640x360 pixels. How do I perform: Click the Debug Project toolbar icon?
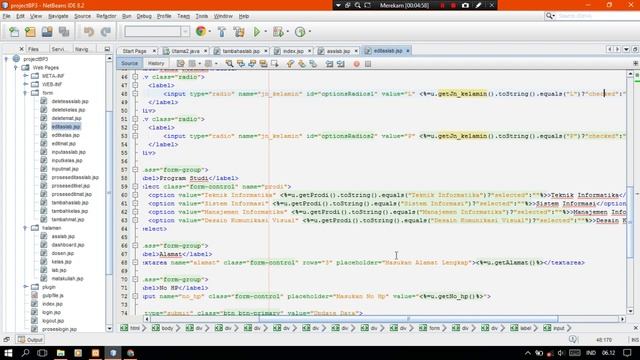[278, 32]
